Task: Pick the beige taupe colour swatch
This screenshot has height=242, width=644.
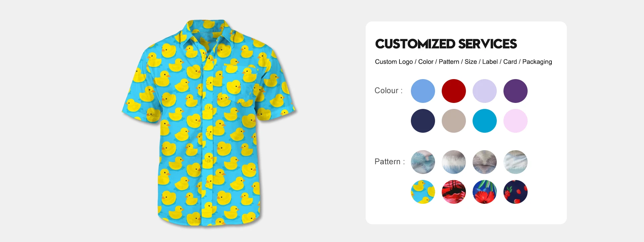Action: 453,121
